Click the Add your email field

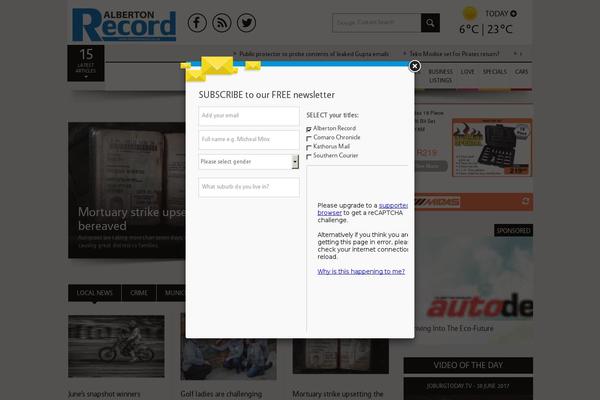(x=249, y=116)
